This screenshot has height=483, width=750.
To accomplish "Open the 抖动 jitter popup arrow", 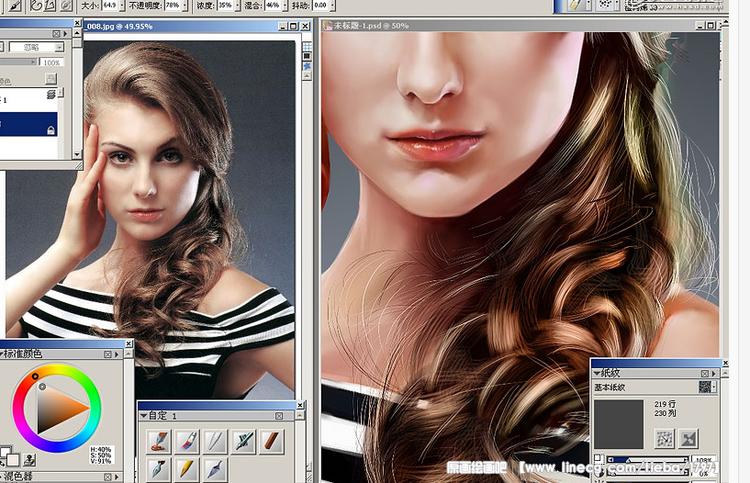I will 332,5.
